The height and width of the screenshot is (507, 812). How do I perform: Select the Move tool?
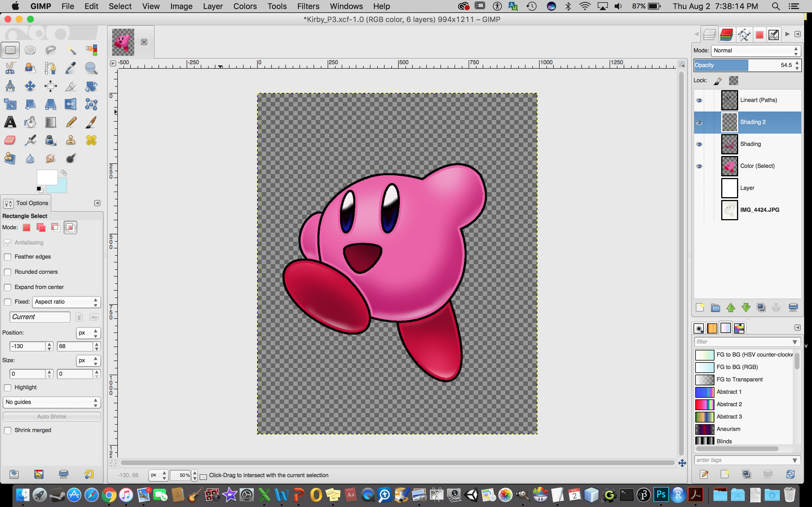point(30,86)
